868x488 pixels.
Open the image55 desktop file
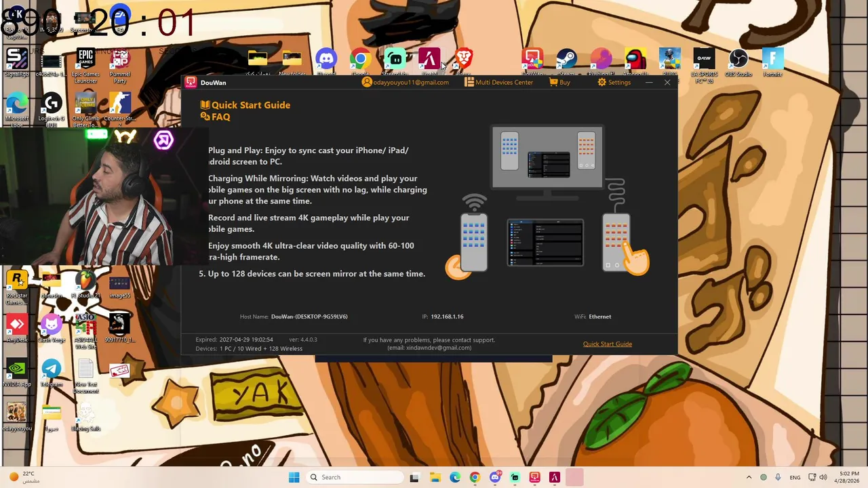tap(120, 285)
